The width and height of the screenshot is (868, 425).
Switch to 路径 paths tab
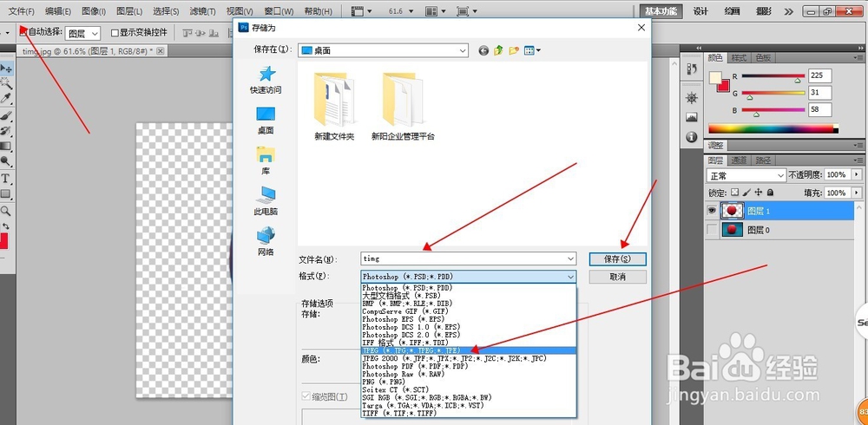pos(763,160)
